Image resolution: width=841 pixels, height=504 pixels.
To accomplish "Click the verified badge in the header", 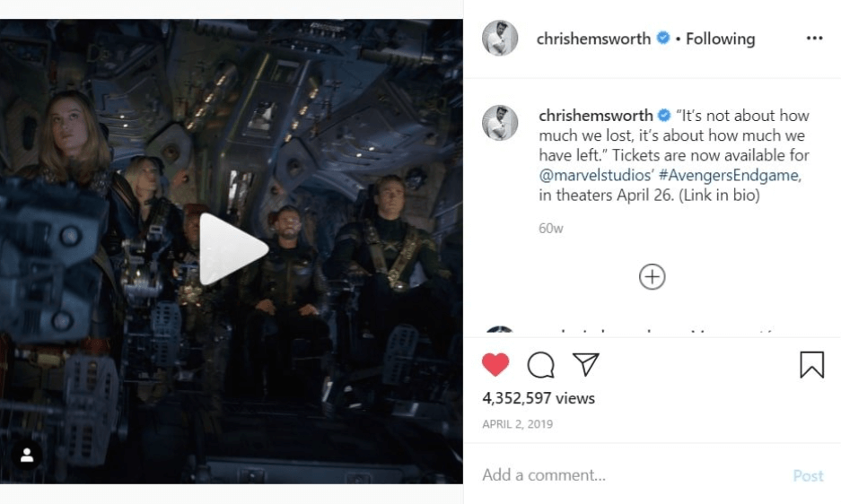I will (x=663, y=38).
